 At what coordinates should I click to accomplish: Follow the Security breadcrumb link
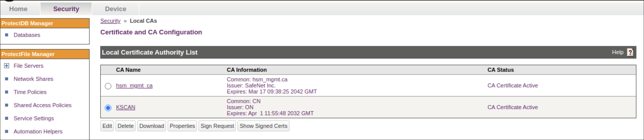tap(110, 21)
